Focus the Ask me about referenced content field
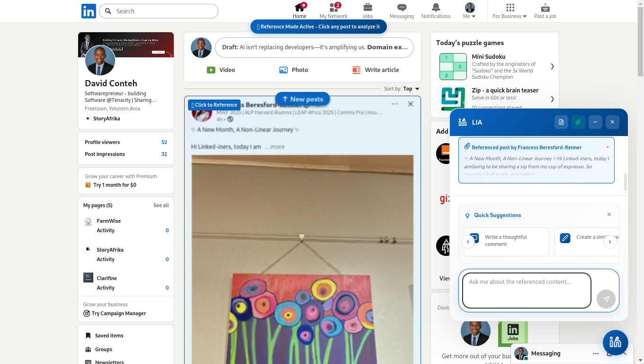The width and height of the screenshot is (644, 364). (527, 291)
